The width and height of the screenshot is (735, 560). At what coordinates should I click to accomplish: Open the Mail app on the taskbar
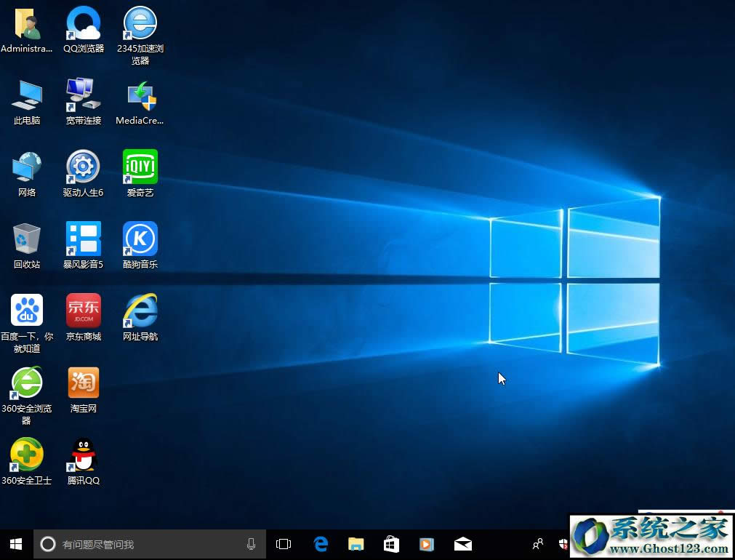pos(463,544)
